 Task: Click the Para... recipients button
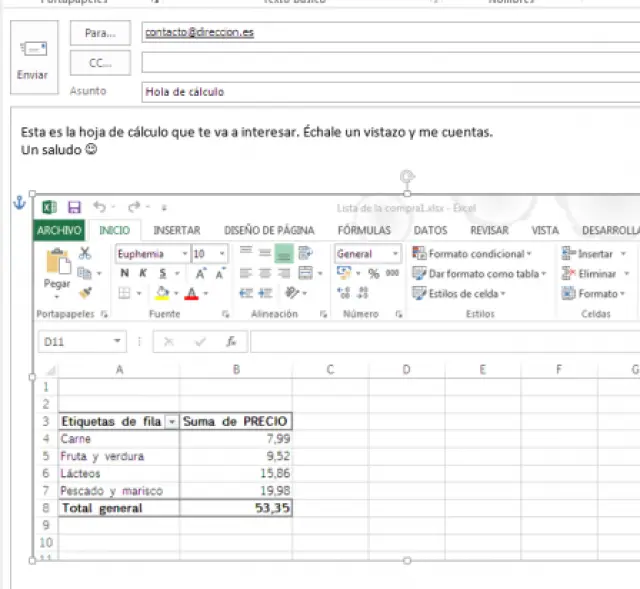(x=100, y=33)
